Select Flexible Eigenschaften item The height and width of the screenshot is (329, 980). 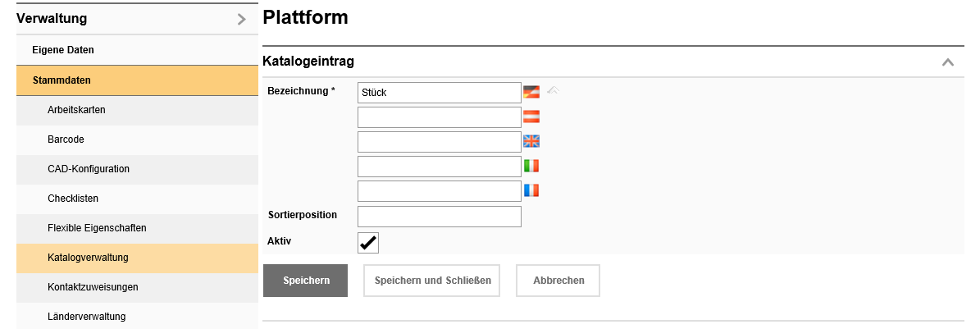click(x=97, y=228)
